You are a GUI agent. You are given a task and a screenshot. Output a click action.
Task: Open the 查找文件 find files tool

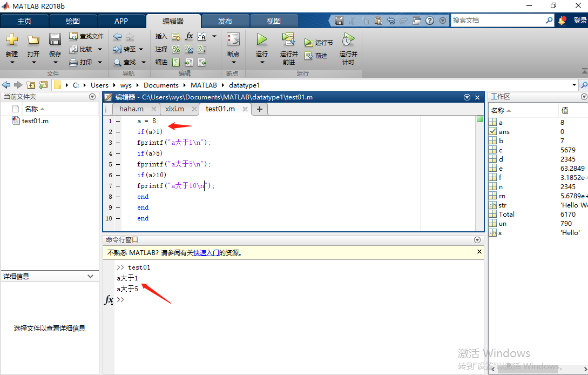(x=86, y=36)
